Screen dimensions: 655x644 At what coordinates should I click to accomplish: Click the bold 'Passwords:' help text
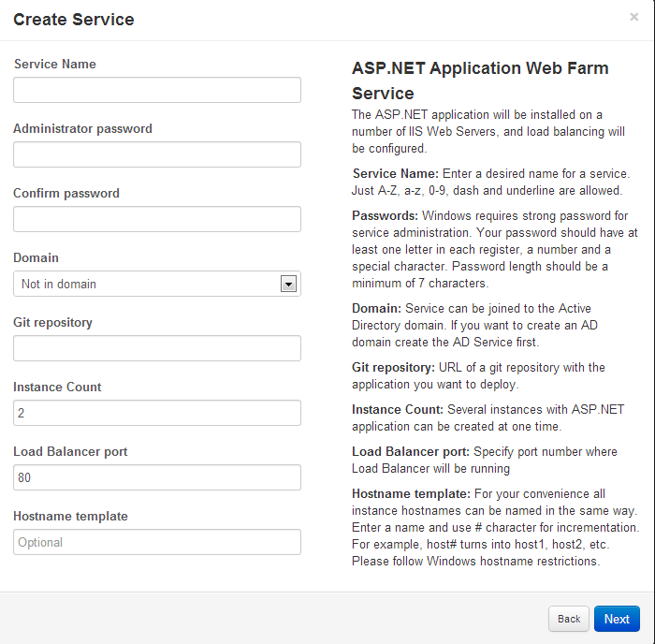tap(385, 215)
